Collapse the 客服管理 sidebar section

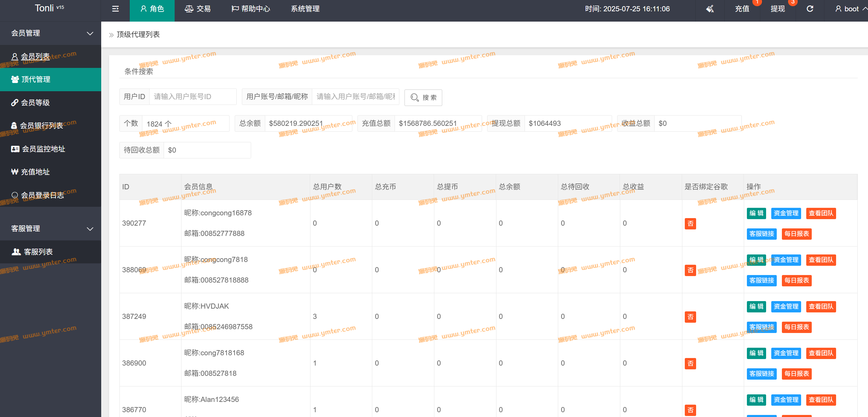tap(90, 229)
